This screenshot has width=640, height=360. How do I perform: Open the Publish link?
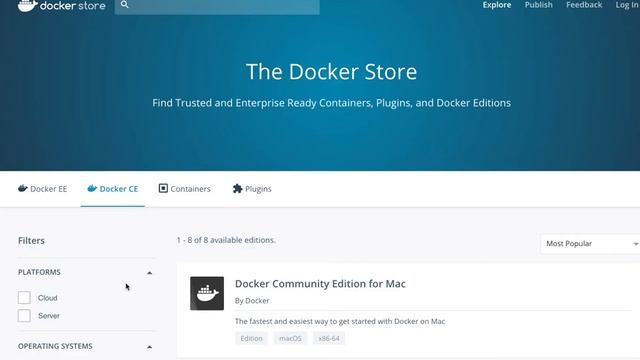(x=538, y=5)
